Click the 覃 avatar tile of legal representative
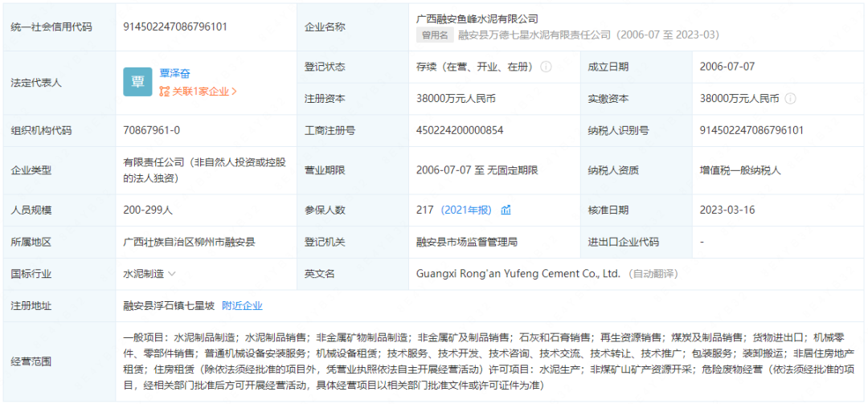This screenshot has width=868, height=404. (137, 82)
